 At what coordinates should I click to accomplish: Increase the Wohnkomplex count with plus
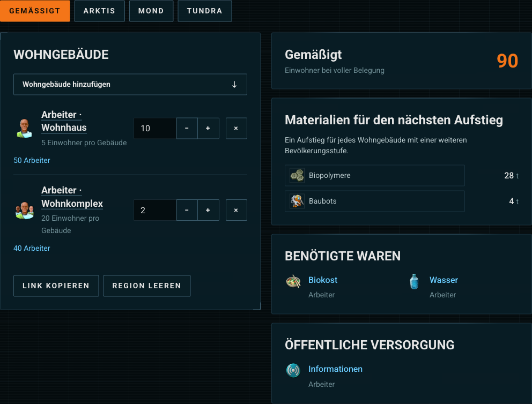[x=208, y=210]
